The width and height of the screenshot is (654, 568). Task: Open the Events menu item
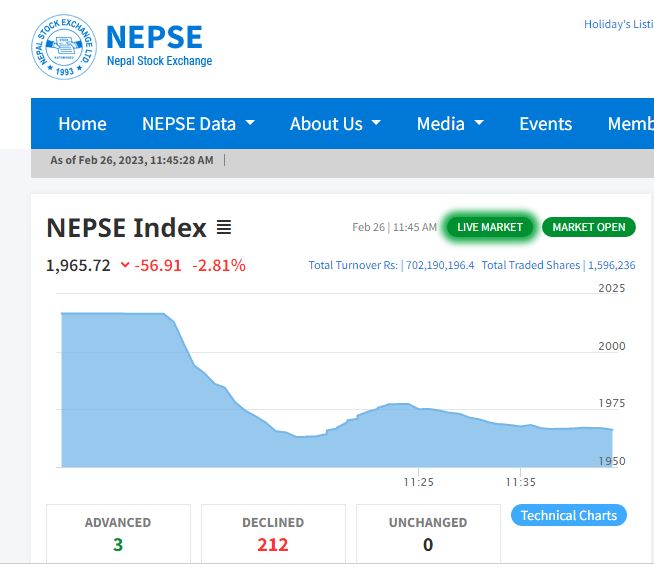[545, 124]
